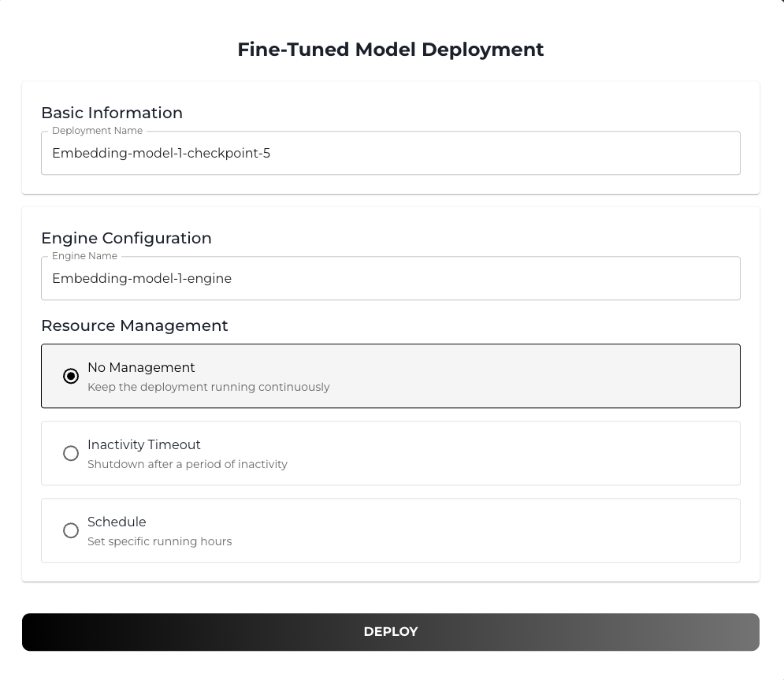
Task: Click the No Management option card
Action: pyautogui.click(x=391, y=376)
